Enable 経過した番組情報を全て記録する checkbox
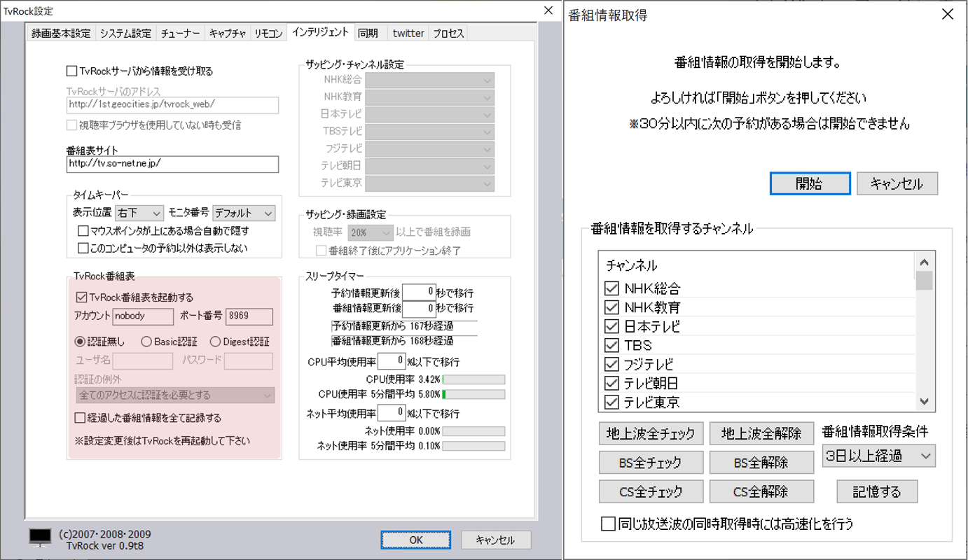This screenshot has height=560, width=968. (x=81, y=418)
